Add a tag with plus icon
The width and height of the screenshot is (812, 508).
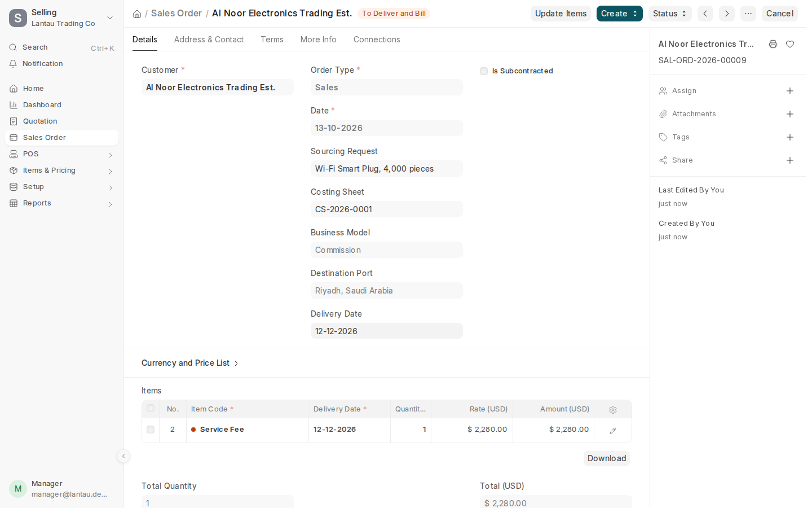point(790,137)
